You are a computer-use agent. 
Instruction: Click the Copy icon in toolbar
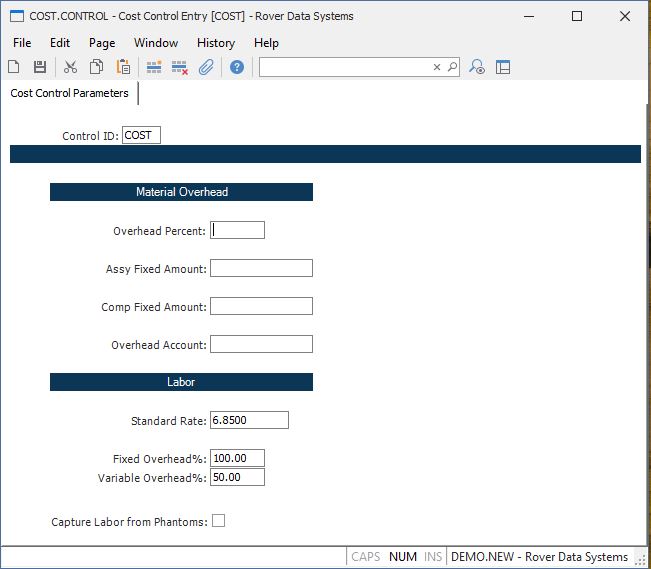point(97,67)
